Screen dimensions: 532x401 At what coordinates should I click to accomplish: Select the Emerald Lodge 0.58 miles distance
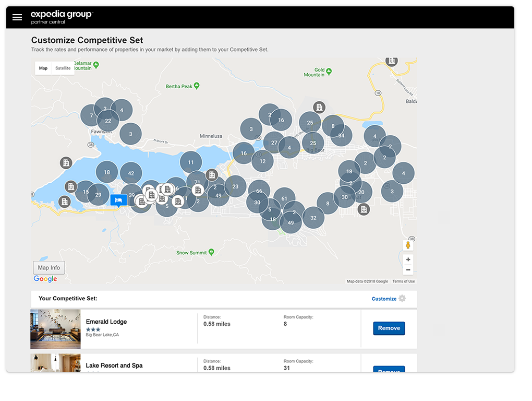(217, 324)
